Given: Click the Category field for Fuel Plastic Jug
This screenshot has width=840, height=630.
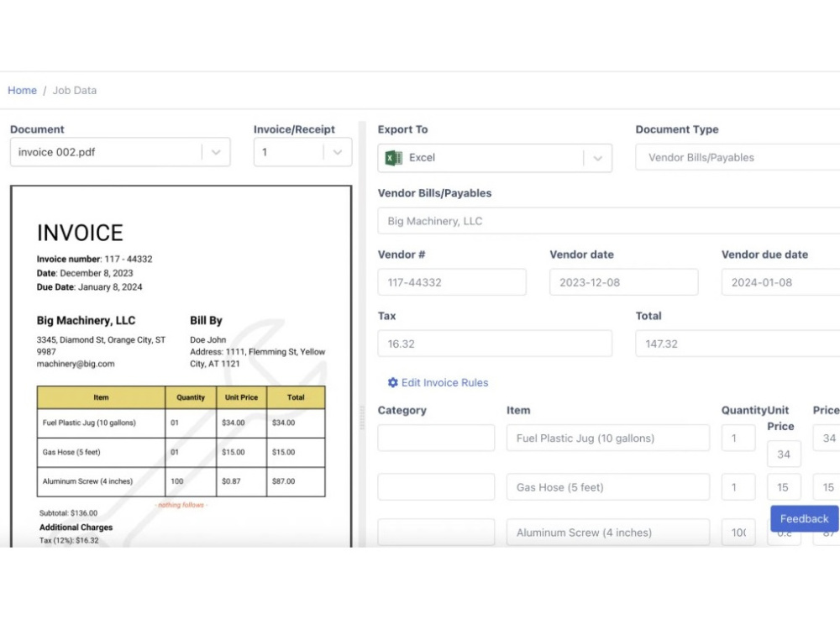Looking at the screenshot, I should [x=436, y=438].
